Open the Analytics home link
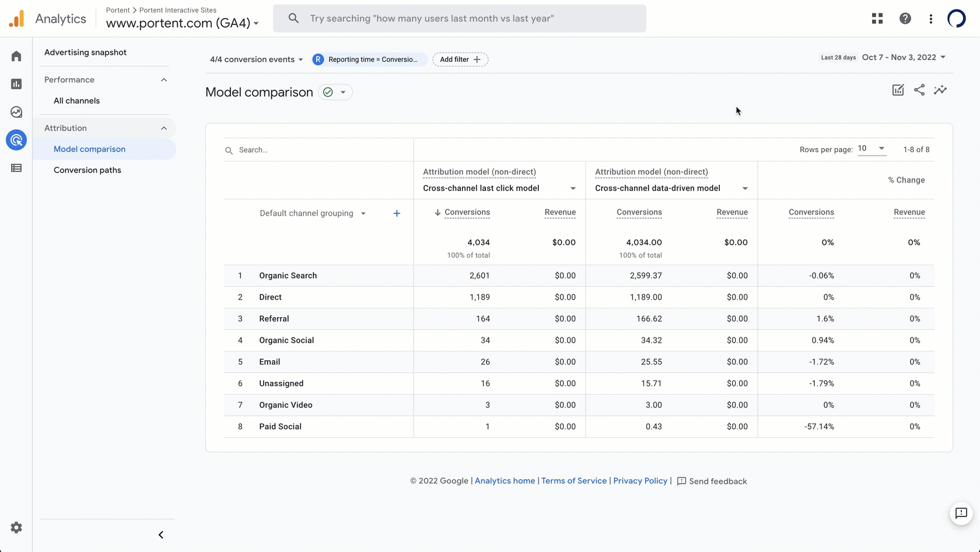Image resolution: width=980 pixels, height=552 pixels. click(x=505, y=481)
